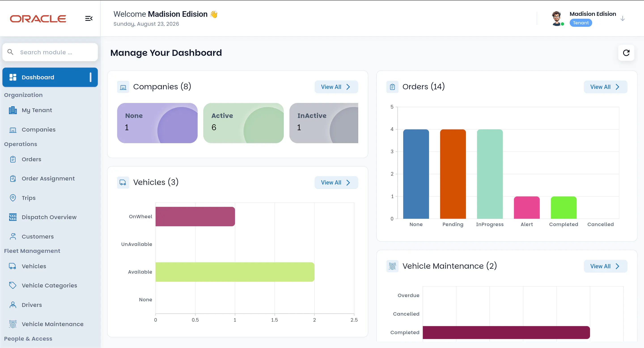This screenshot has height=348, width=644.
Task: Click the Dashboard grid icon in sidebar
Action: (x=13, y=77)
